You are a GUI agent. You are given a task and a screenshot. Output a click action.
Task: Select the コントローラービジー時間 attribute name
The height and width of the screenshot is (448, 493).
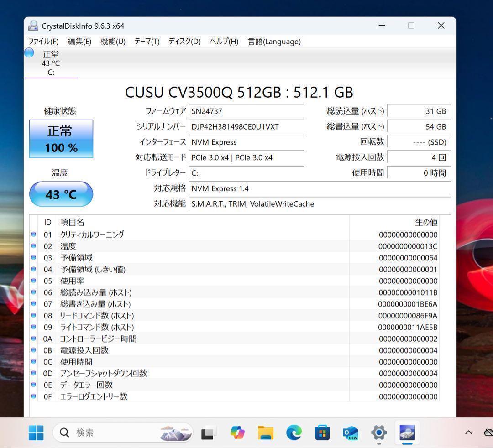tap(99, 339)
